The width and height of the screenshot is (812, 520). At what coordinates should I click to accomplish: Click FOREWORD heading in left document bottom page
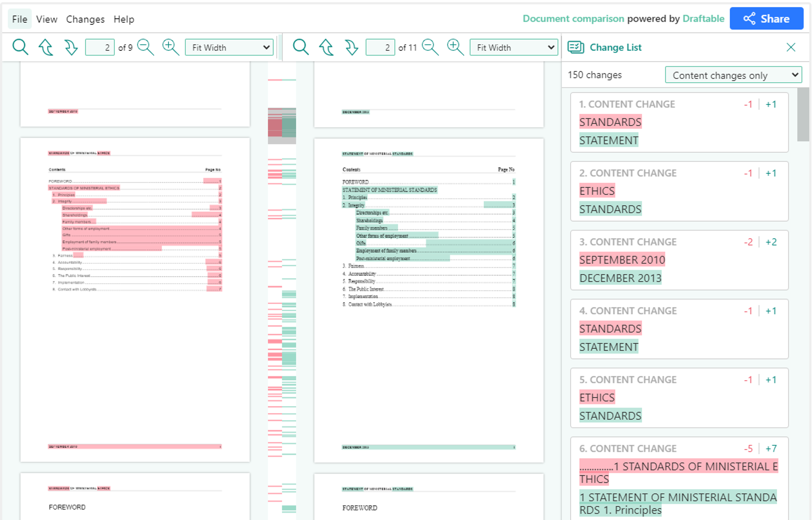[x=67, y=507]
